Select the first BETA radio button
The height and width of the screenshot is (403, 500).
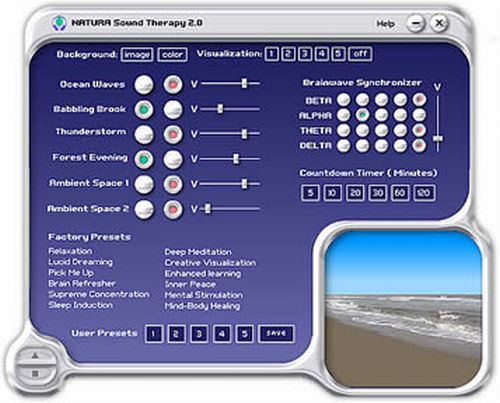pyautogui.click(x=343, y=99)
